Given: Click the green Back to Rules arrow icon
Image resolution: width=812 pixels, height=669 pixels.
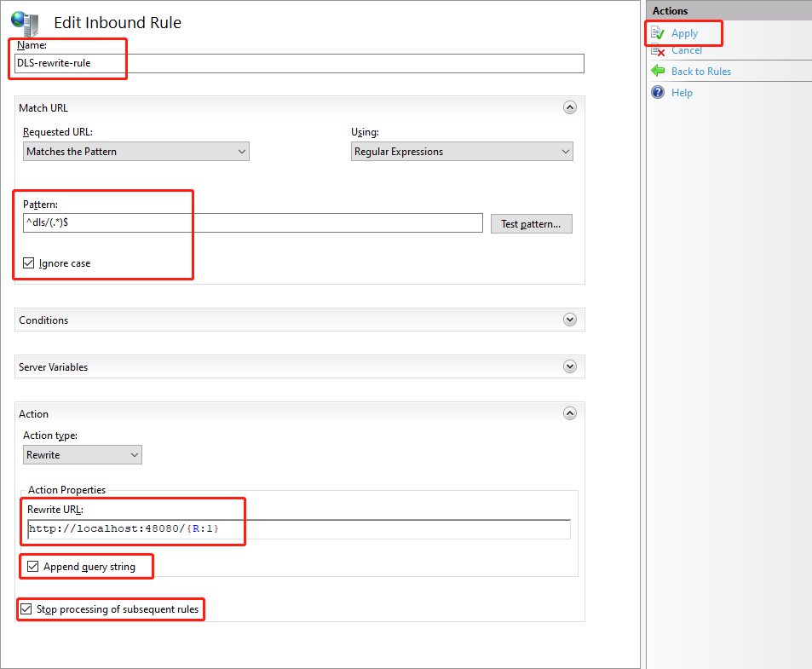Looking at the screenshot, I should click(x=658, y=72).
